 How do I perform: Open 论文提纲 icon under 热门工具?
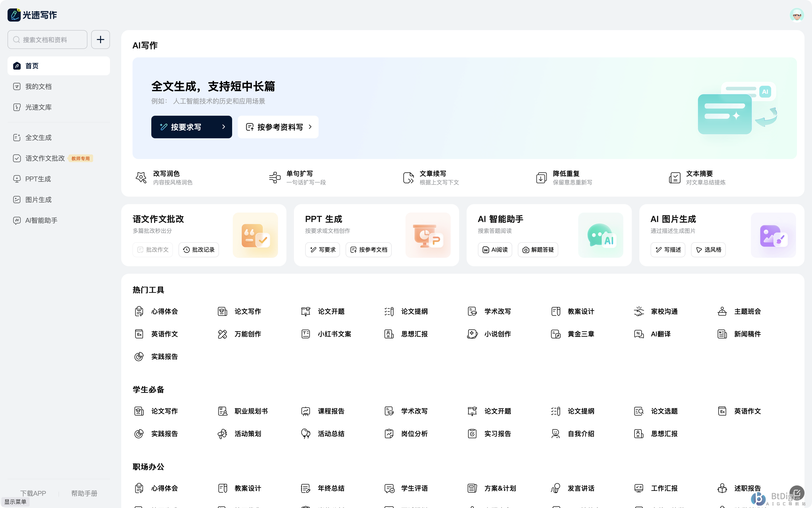pyautogui.click(x=389, y=311)
